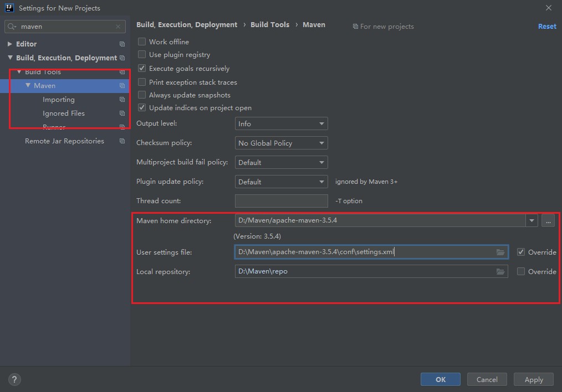Click Build, Execution, Deployment breadcrumb
Viewport: 562px width, 392px height.
(x=187, y=25)
